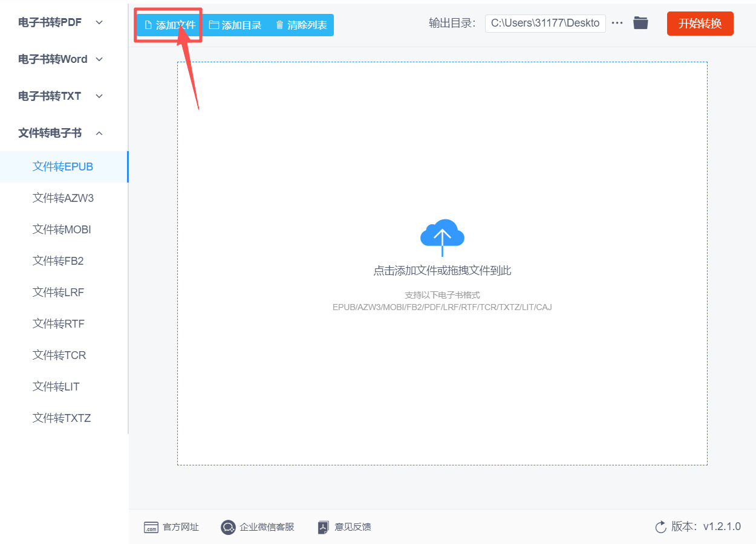Collapse the 文件转电子书 chevron
The width and height of the screenshot is (756, 544).
[x=100, y=133]
